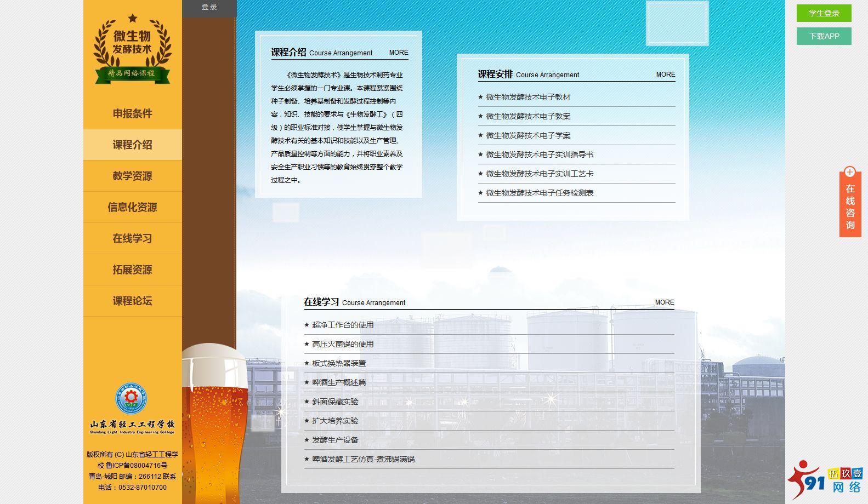Open 微生物发酵技术电子任务检测表 link
This screenshot has height=504, width=868.
(x=540, y=193)
